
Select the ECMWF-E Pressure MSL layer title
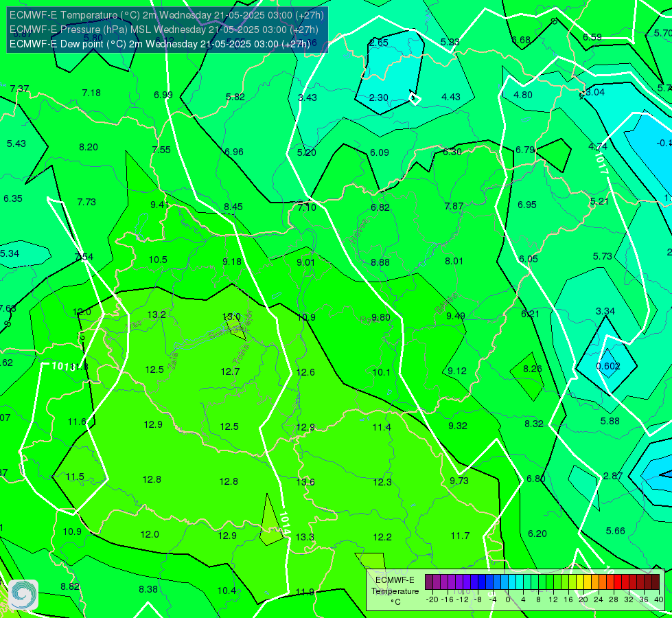164,30
